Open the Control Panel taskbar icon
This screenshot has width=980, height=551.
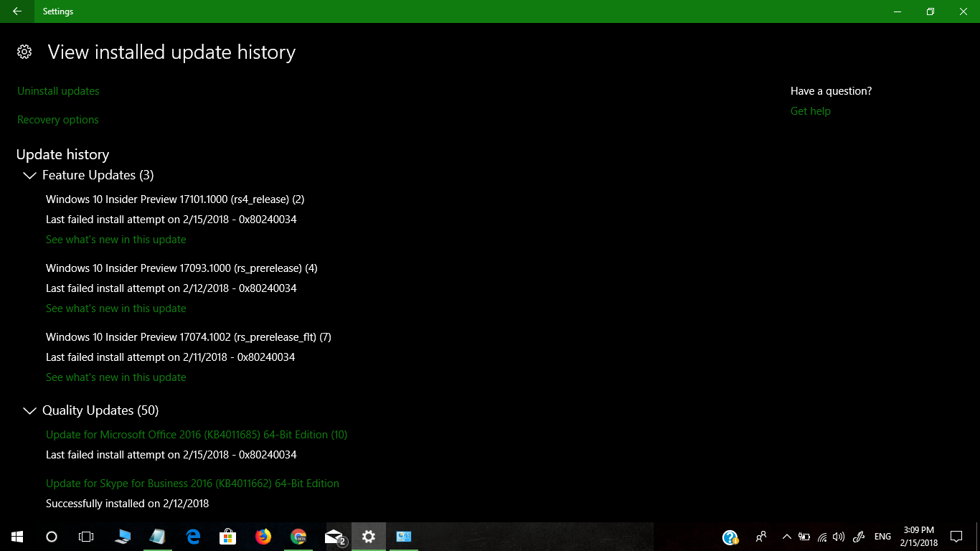(x=404, y=537)
